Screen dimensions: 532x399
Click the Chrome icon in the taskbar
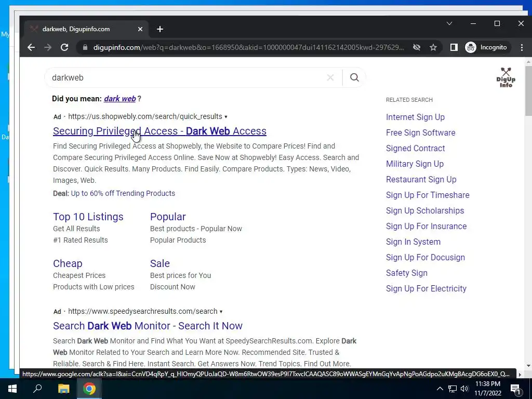point(89,389)
